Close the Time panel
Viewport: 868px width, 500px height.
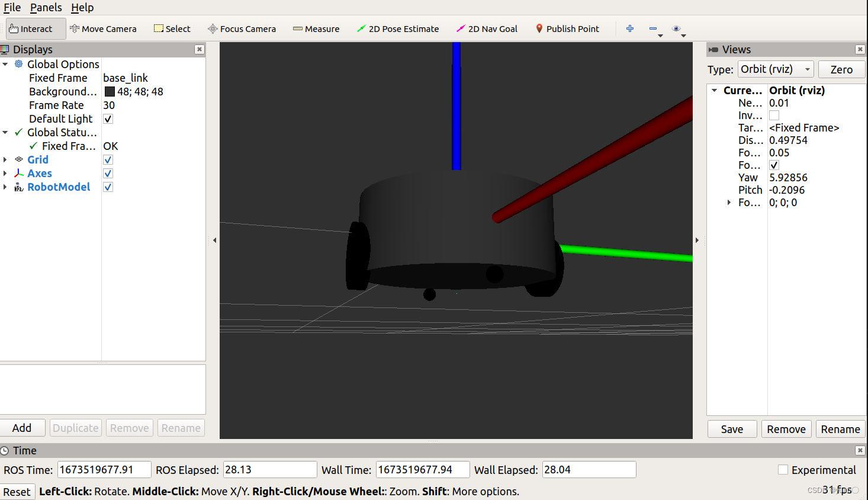click(x=860, y=450)
